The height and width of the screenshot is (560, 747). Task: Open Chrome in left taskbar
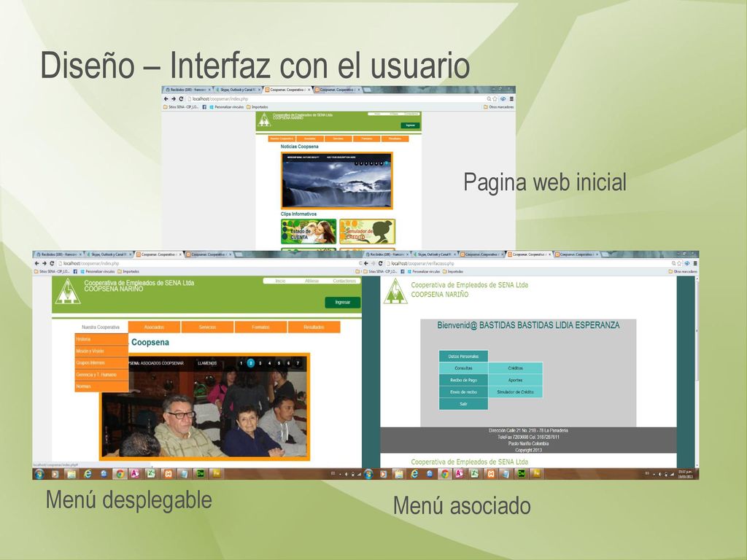coord(120,474)
